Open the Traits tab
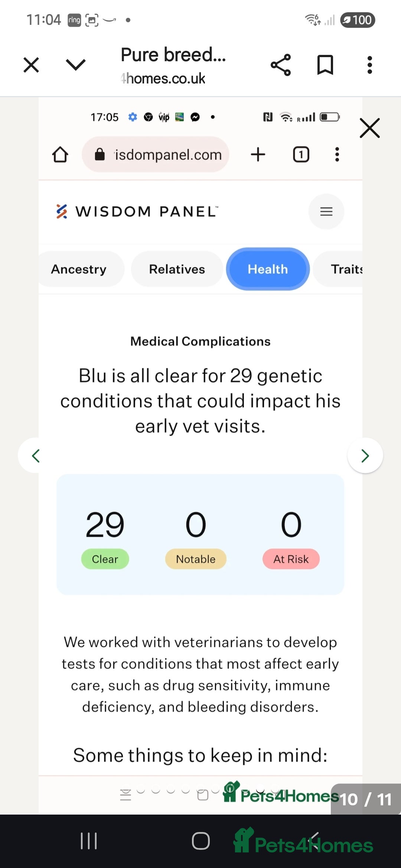 tap(346, 269)
